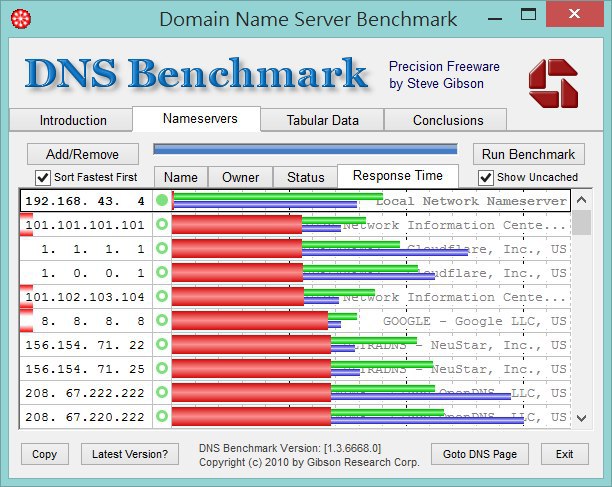The width and height of the screenshot is (612, 487).
Task: Click the nameserver list scrollbar thumb
Action: (582, 222)
